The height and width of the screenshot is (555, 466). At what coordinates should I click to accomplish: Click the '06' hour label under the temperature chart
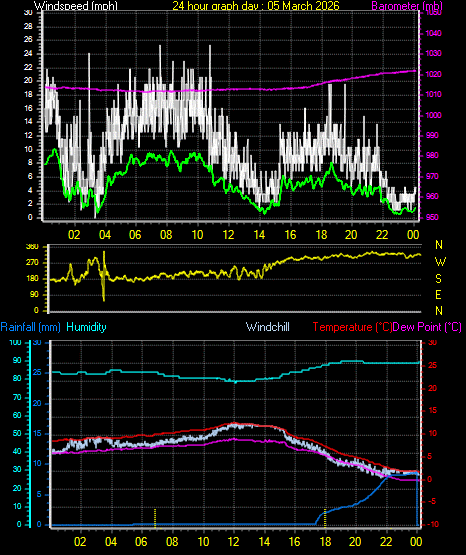tap(141, 542)
